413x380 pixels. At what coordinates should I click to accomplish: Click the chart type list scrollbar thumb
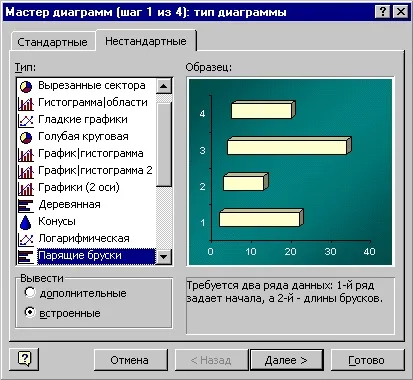pyautogui.click(x=164, y=145)
